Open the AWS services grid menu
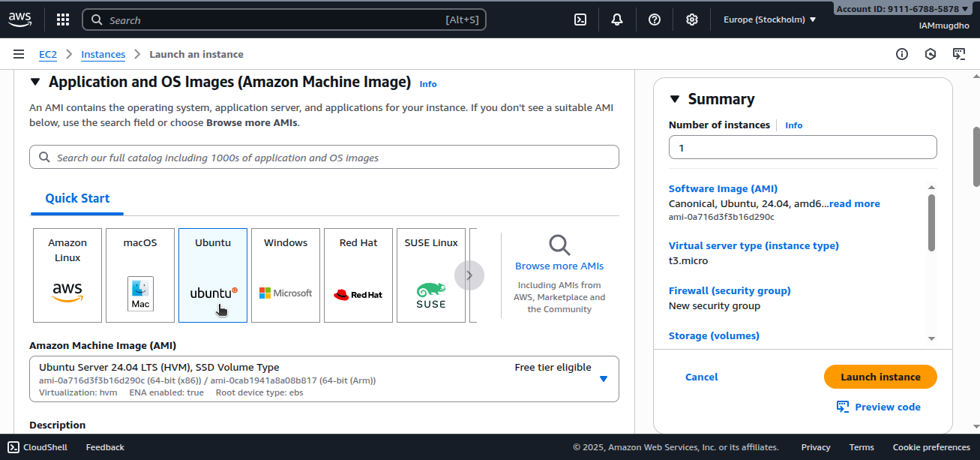980x460 pixels. pos(63,20)
